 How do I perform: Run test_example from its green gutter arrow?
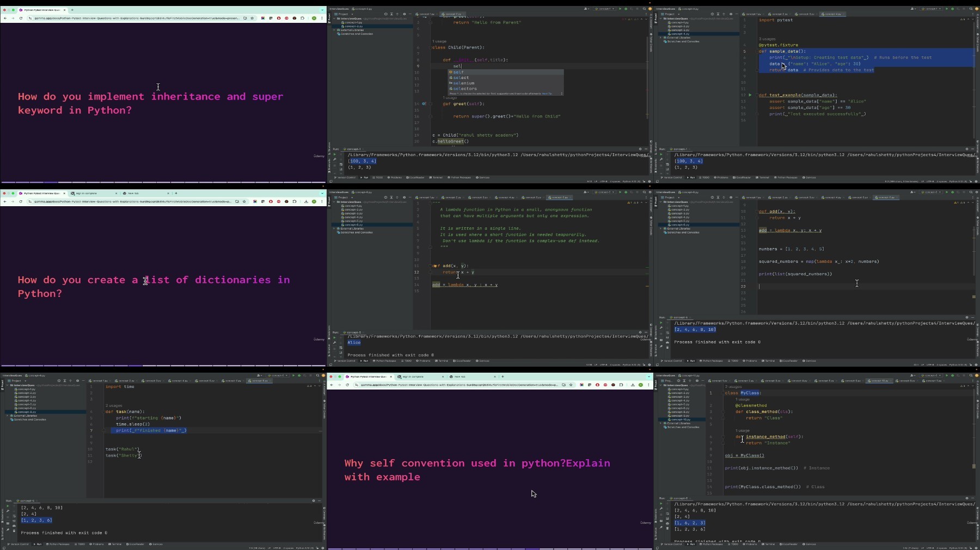pos(750,95)
